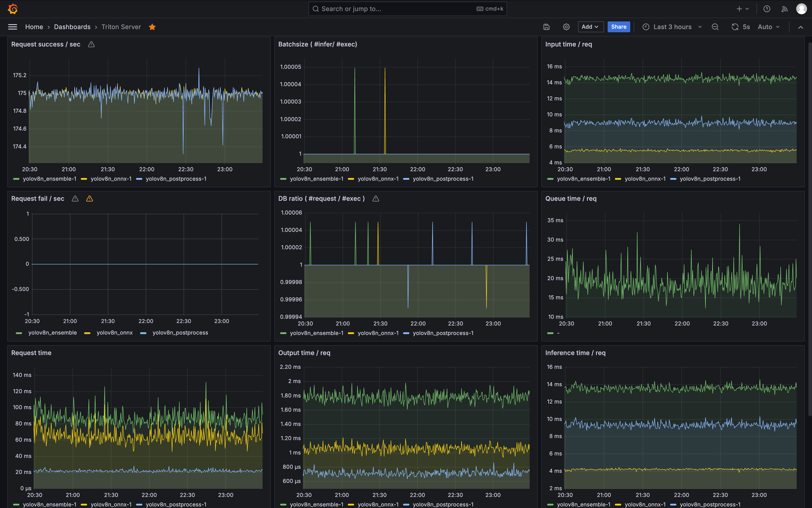Viewport: 812px width, 508px height.
Task: Open the news feed RSS icon
Action: point(784,9)
